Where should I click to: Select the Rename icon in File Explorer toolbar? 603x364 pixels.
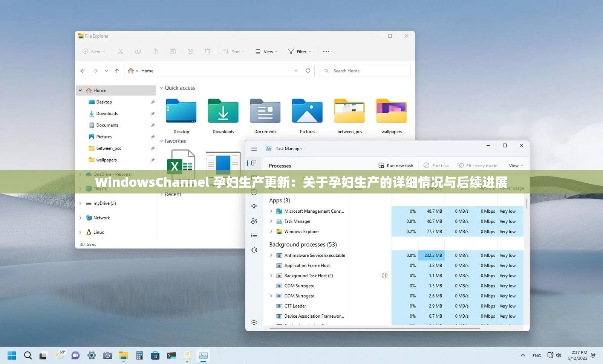[x=173, y=51]
